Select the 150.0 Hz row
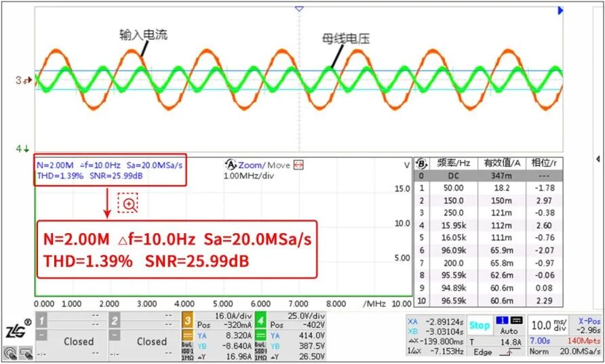The height and width of the screenshot is (364, 605). [489, 201]
